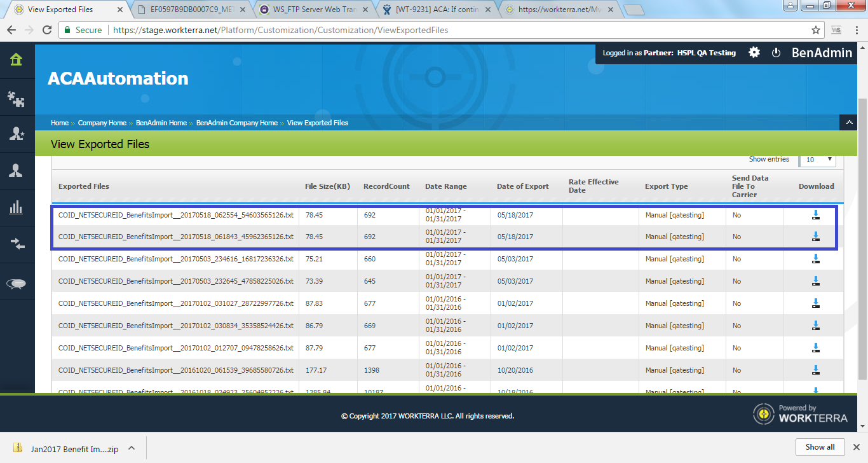Screen dimensions: 868x463
Task: Sort by Export Type column header
Action: 667,186
